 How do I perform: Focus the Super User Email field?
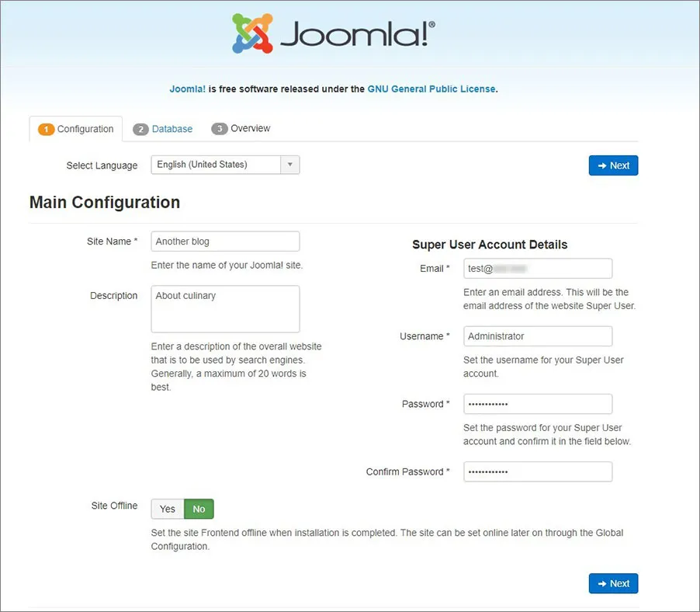(x=538, y=268)
